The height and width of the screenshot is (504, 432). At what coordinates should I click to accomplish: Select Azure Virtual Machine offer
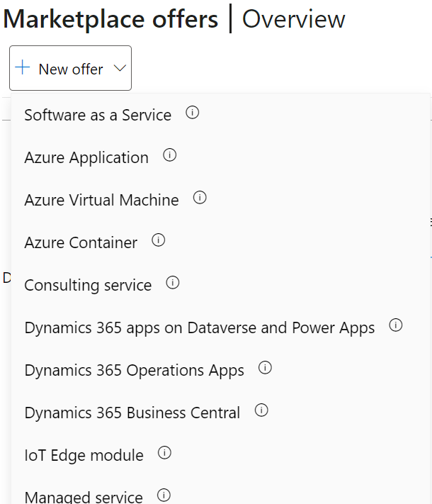101,200
